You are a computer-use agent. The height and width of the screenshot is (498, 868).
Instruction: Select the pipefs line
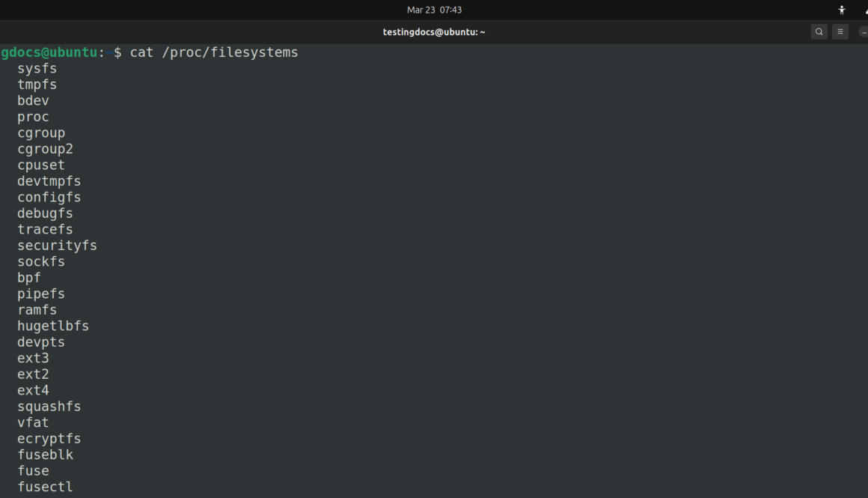coord(41,294)
